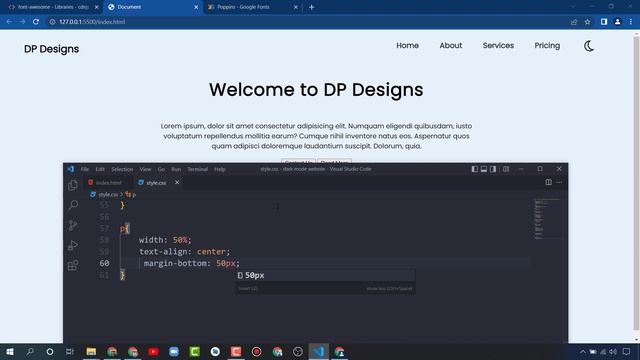Open the notification center
This screenshot has height=360, width=640.
[627, 351]
